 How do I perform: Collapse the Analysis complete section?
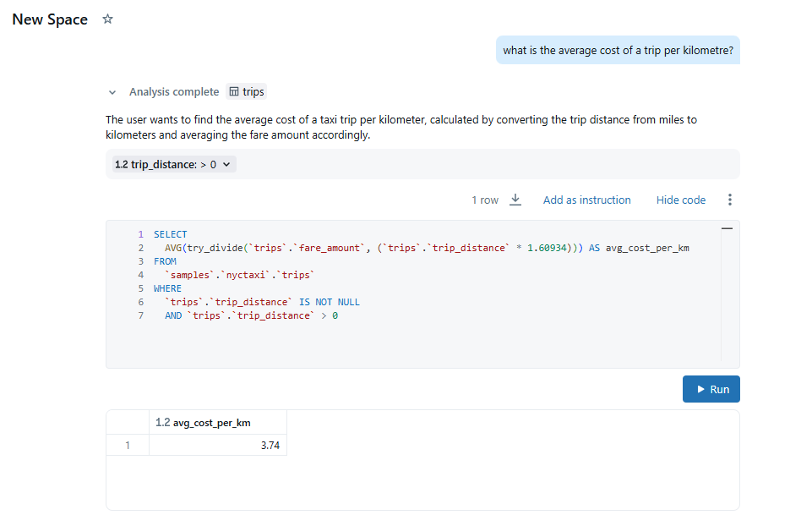[112, 92]
